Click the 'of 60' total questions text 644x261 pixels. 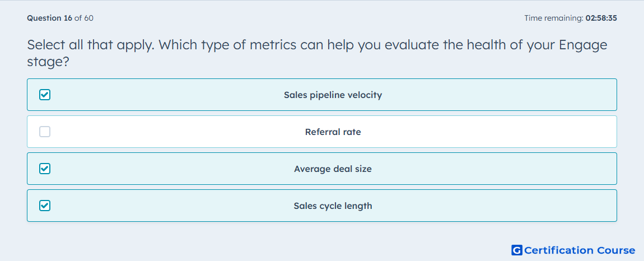pyautogui.click(x=84, y=18)
